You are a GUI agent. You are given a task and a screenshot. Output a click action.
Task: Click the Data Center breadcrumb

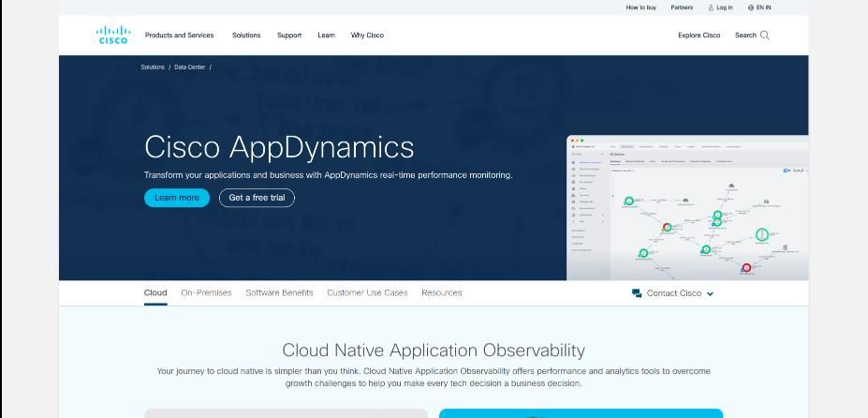190,67
